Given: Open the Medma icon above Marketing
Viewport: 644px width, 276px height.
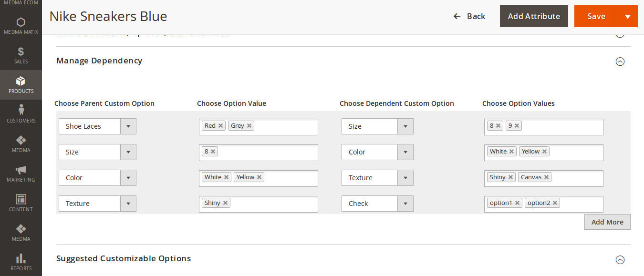Looking at the screenshot, I should pos(21,140).
